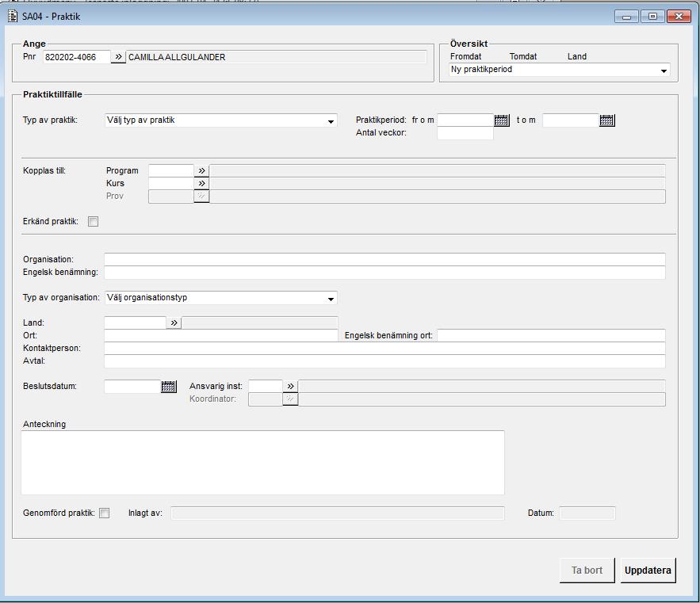Close the SA04 - Praktik window

coord(679,17)
